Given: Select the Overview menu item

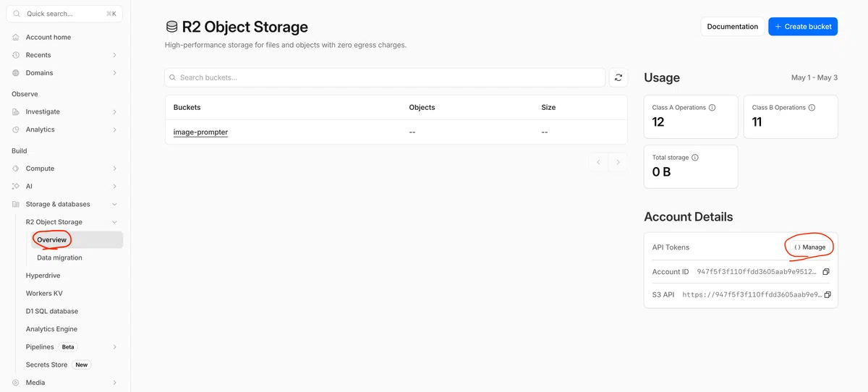Looking at the screenshot, I should pyautogui.click(x=77, y=239).
